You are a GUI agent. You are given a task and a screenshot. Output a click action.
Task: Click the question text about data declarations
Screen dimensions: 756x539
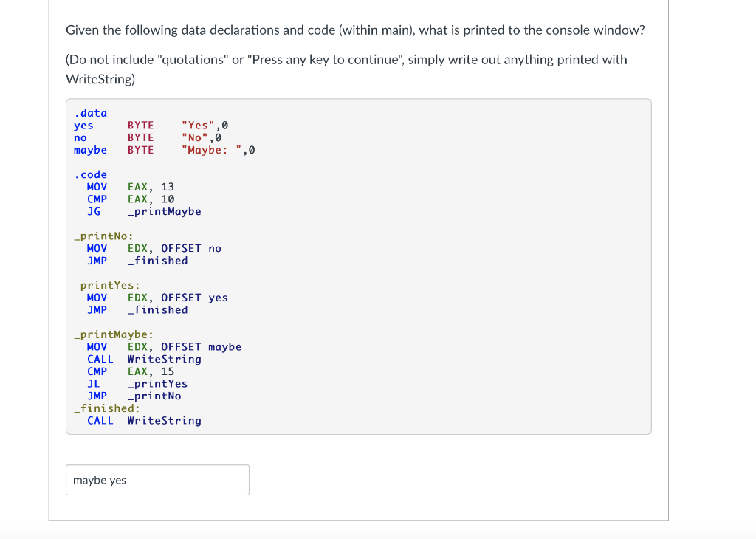(355, 30)
